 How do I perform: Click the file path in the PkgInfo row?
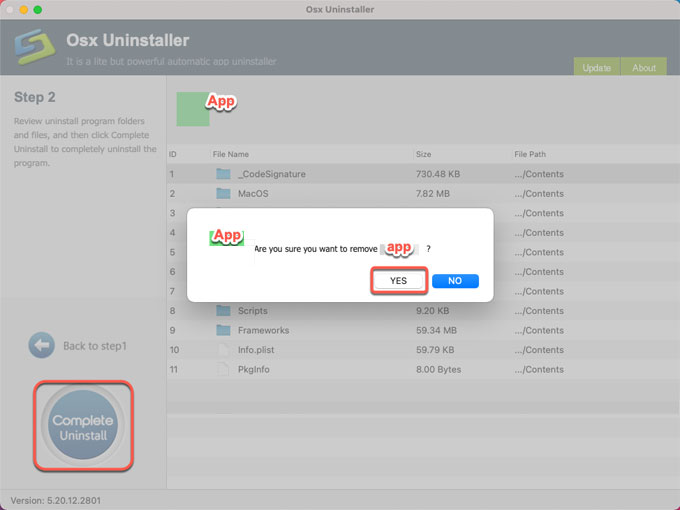[x=539, y=369]
